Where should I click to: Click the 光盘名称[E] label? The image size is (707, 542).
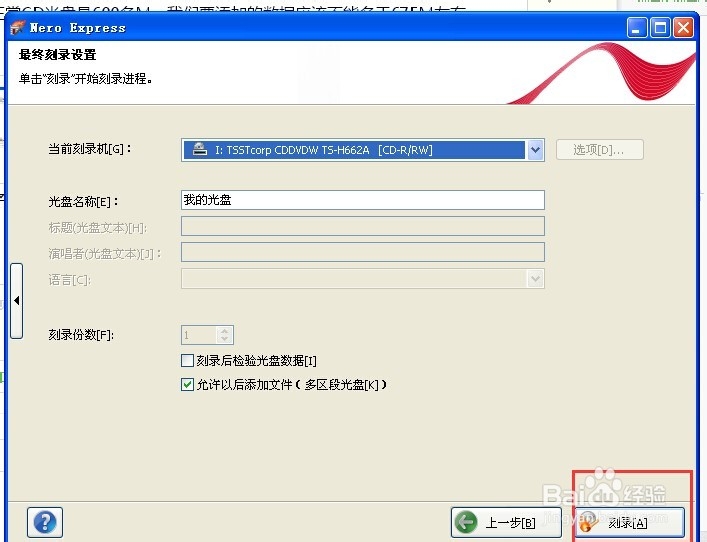(x=83, y=202)
